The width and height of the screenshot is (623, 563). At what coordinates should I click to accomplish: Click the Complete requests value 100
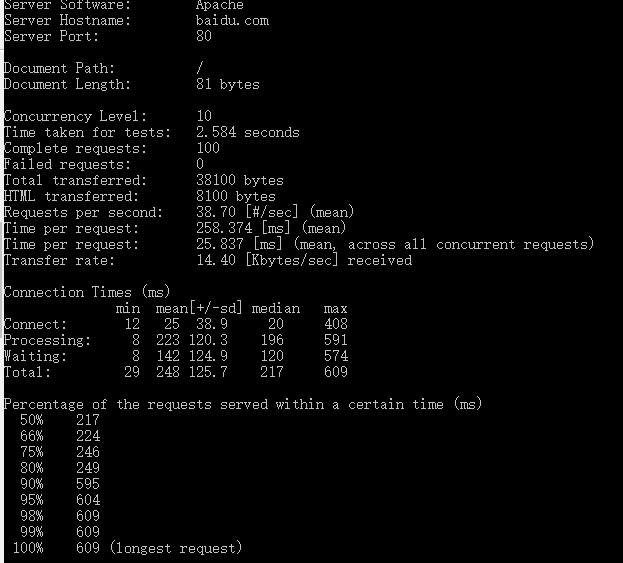pyautogui.click(x=208, y=148)
